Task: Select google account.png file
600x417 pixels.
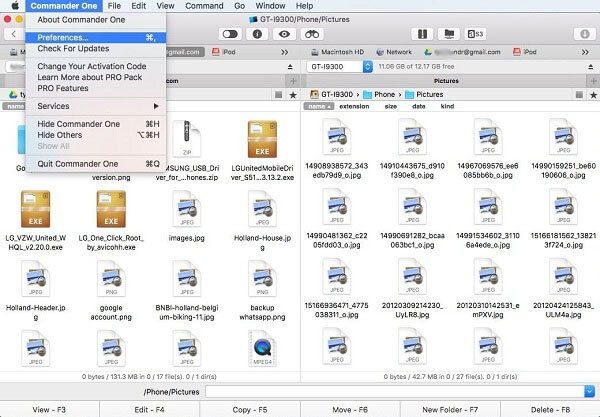Action: 111,291
